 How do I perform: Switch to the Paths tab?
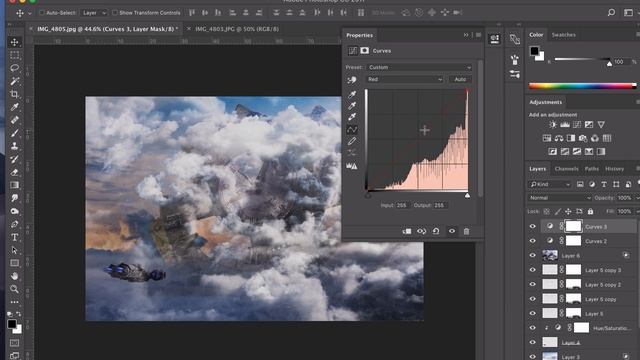591,169
